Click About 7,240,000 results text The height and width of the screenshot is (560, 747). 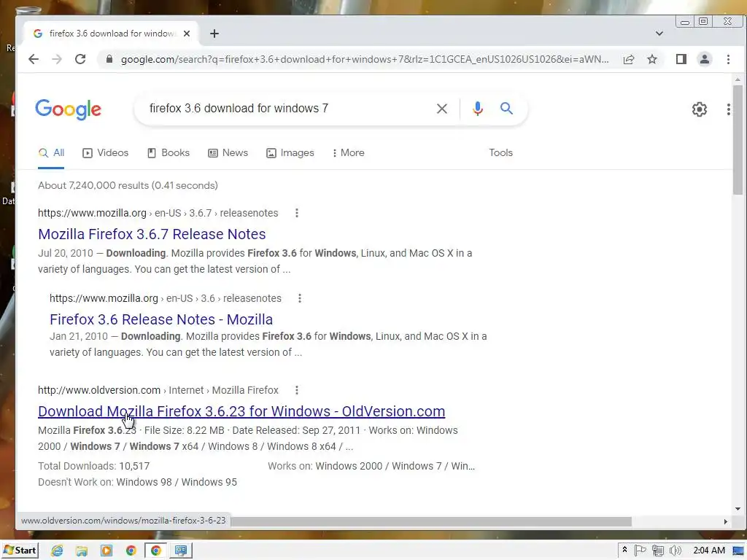pos(128,186)
